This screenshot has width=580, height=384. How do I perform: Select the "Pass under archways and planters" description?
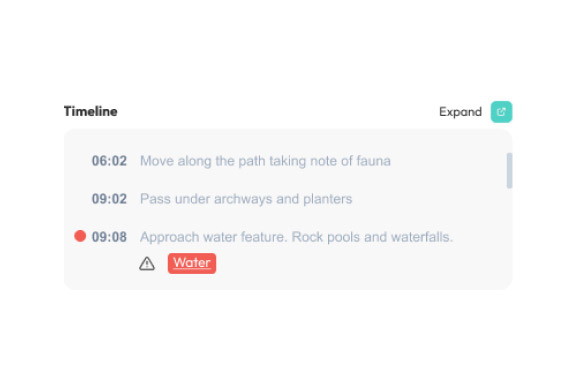246,199
